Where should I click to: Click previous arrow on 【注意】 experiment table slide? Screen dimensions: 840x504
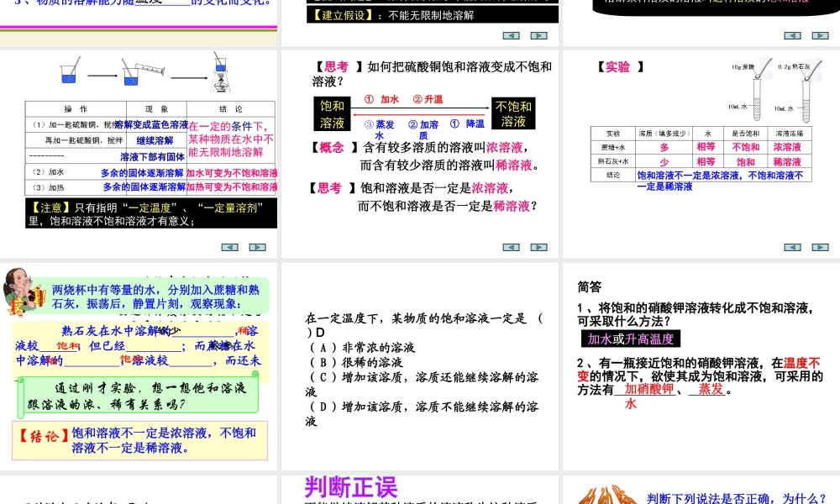click(230, 247)
